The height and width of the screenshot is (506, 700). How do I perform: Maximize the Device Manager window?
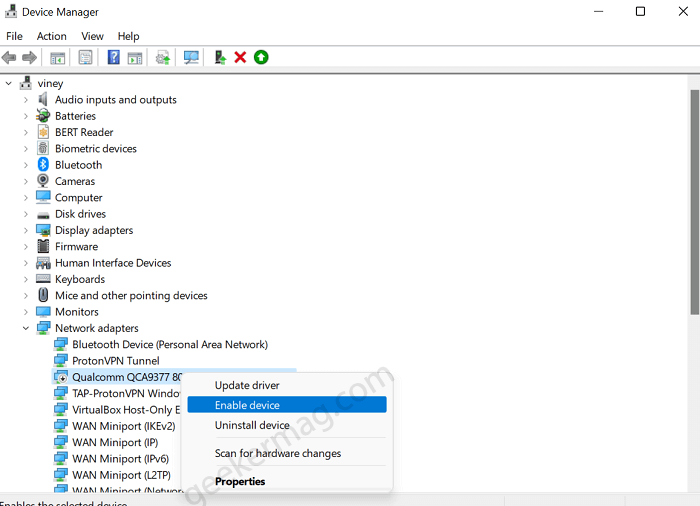coord(640,11)
